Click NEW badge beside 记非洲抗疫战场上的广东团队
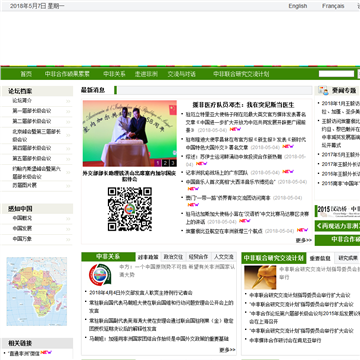This screenshot has height=360, width=360. 288,172
